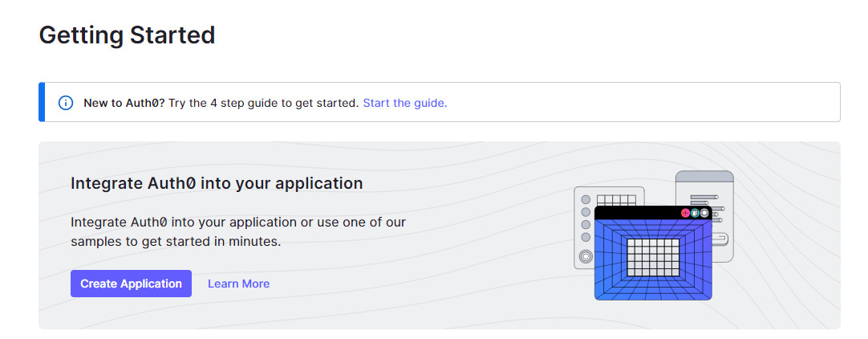This screenshot has width=868, height=339.
Task: Open the Start the guide link
Action: pos(405,103)
